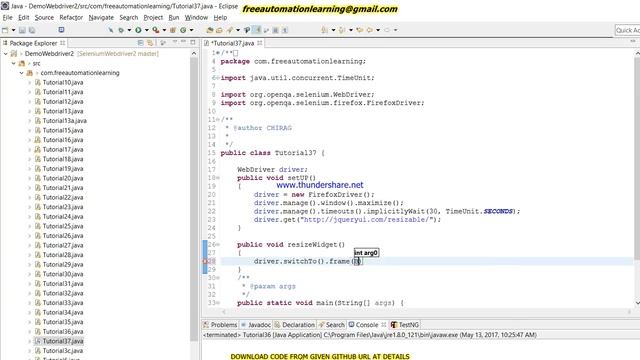Click the New Java Class icon
Image resolution: width=640 pixels, height=360 pixels.
pyautogui.click(x=183, y=30)
